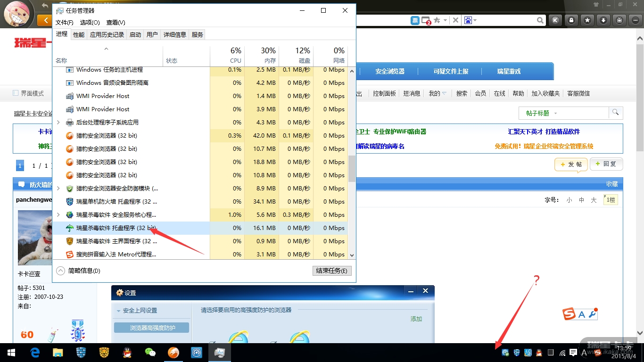The image size is (644, 362).
Task: Click the 结束任务(E) button
Action: click(x=332, y=271)
